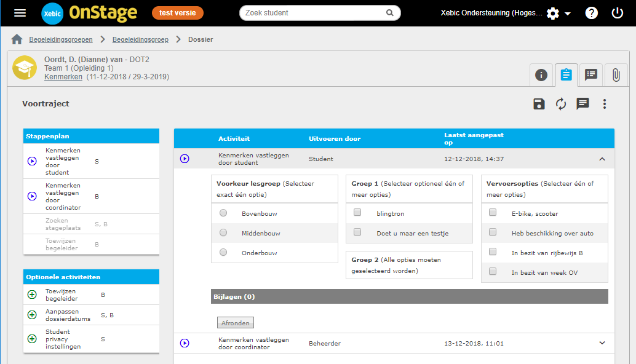Open the dropdown arrow next to gear
This screenshot has width=636, height=364.
568,14
